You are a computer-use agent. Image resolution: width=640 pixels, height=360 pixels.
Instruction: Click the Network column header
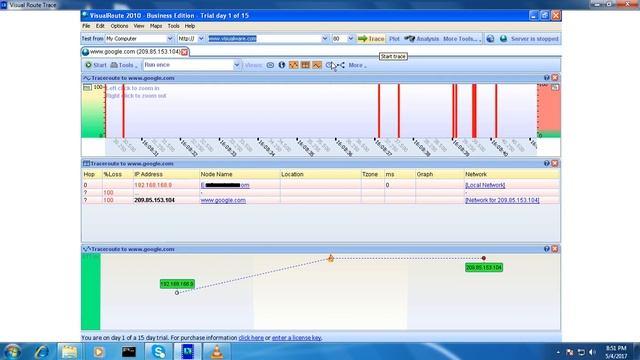(512, 174)
